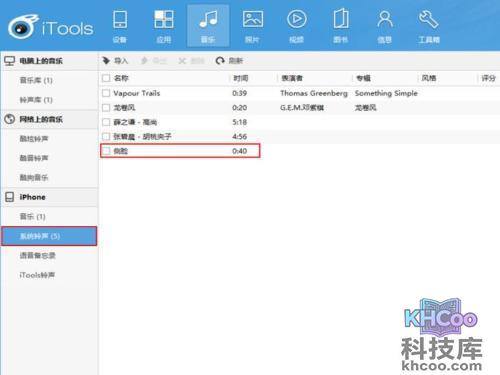Open the music library (1) under computer music
The image size is (500, 375).
click(x=36, y=80)
